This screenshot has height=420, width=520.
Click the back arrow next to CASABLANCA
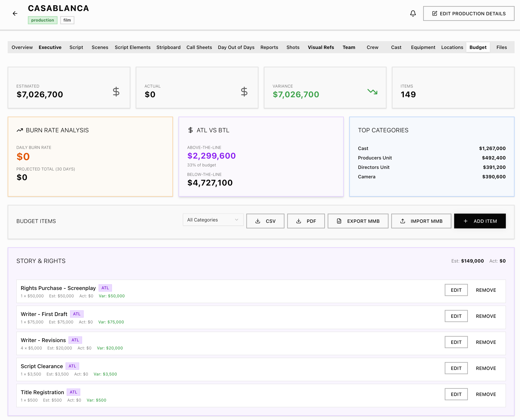[x=15, y=13]
